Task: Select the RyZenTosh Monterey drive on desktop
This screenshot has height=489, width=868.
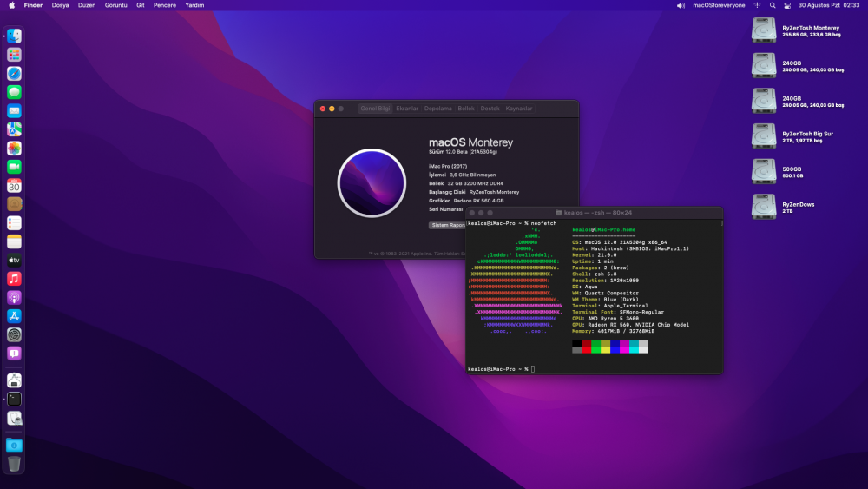Action: pos(763,30)
